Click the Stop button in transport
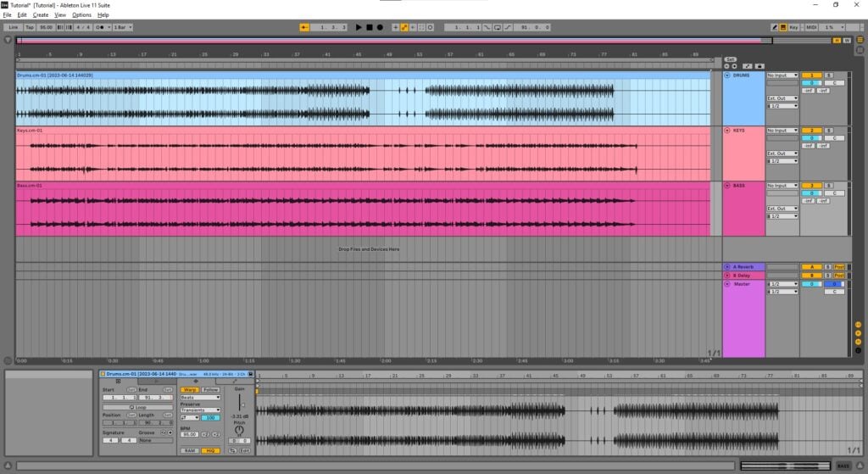Viewport: 868px width, 474px height. tap(370, 27)
